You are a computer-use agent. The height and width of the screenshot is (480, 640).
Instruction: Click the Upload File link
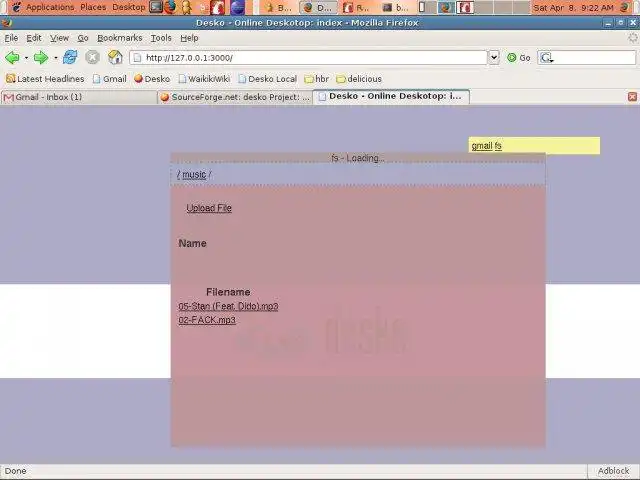[x=209, y=208]
